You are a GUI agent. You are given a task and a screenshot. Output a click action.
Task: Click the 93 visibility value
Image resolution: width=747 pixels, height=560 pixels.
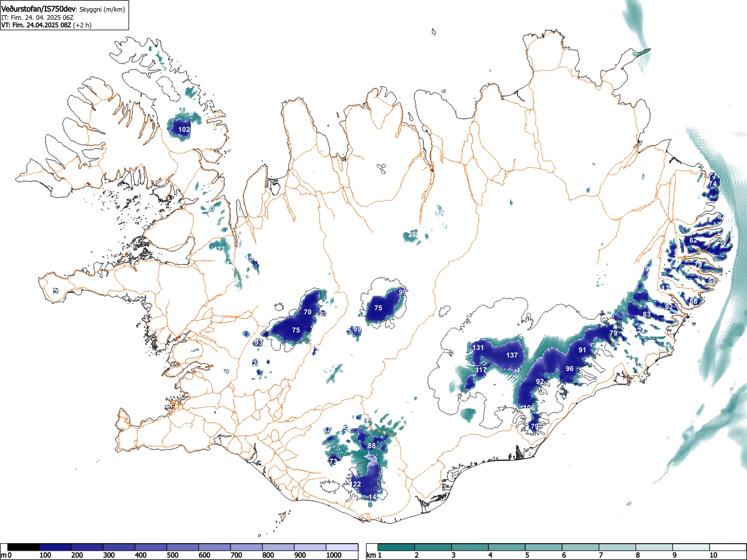258,342
